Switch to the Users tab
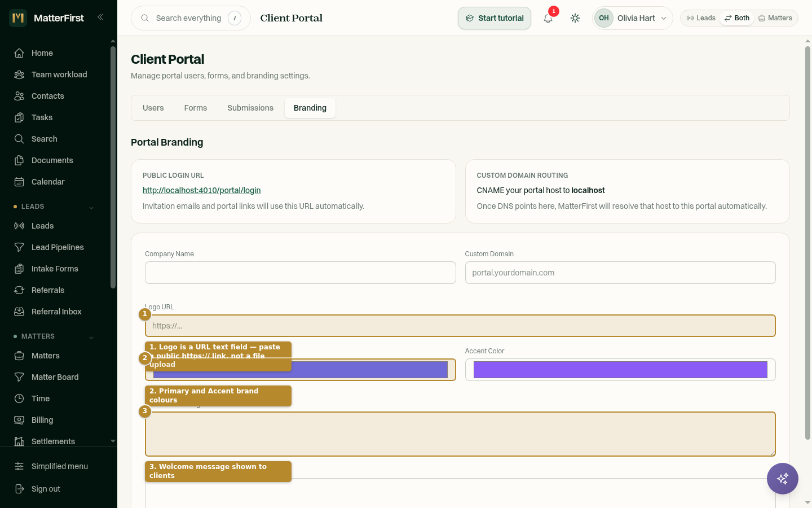 point(153,108)
